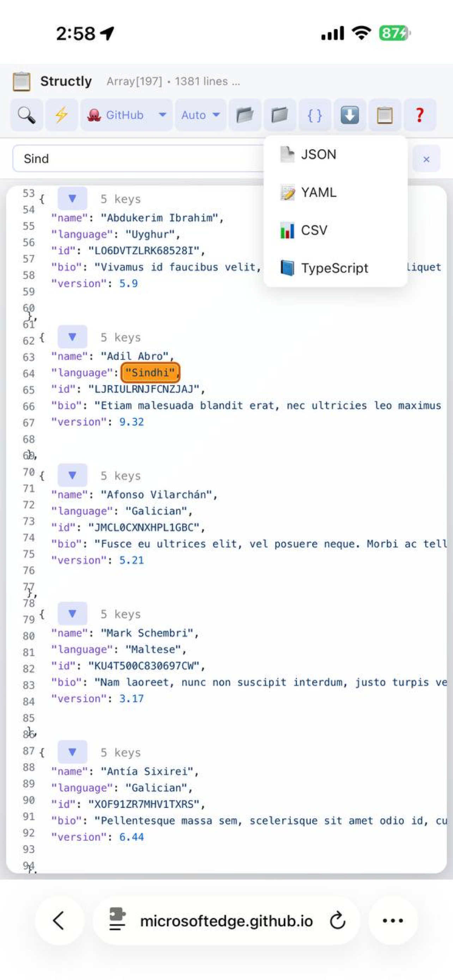The width and height of the screenshot is (453, 980).
Task: Click the version value 6.44
Action: [x=132, y=837]
